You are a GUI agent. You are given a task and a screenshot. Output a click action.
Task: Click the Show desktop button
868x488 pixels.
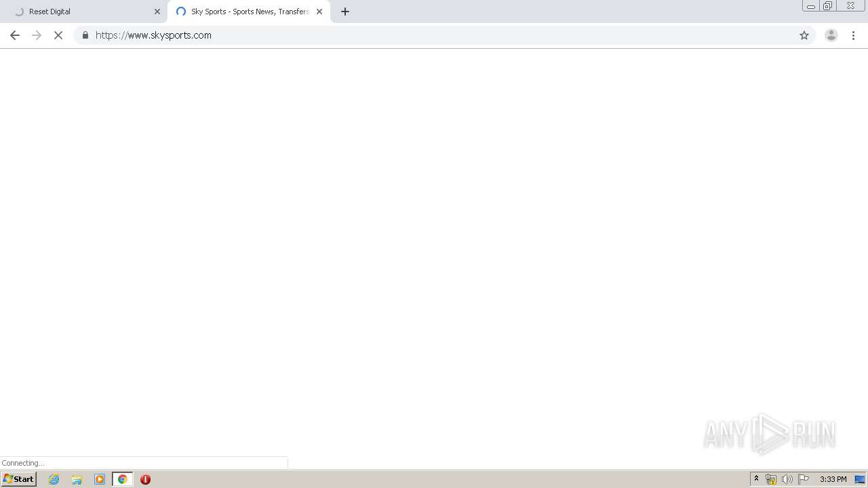click(860, 479)
